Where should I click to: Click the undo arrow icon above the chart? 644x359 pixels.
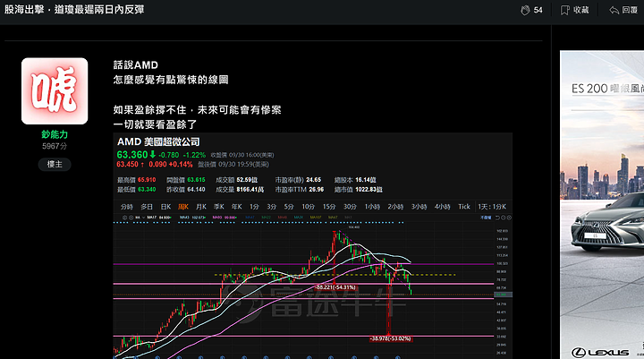point(497,218)
